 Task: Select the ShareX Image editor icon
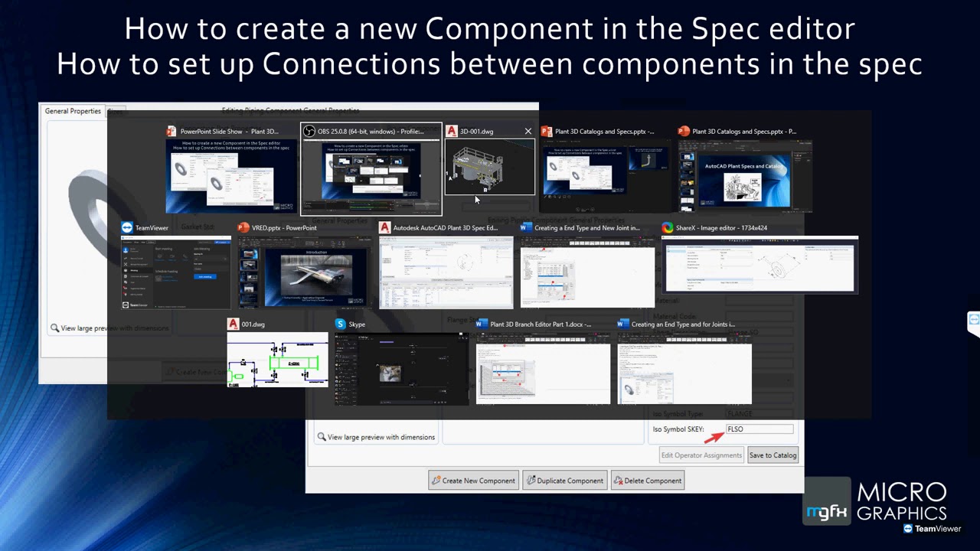click(668, 228)
